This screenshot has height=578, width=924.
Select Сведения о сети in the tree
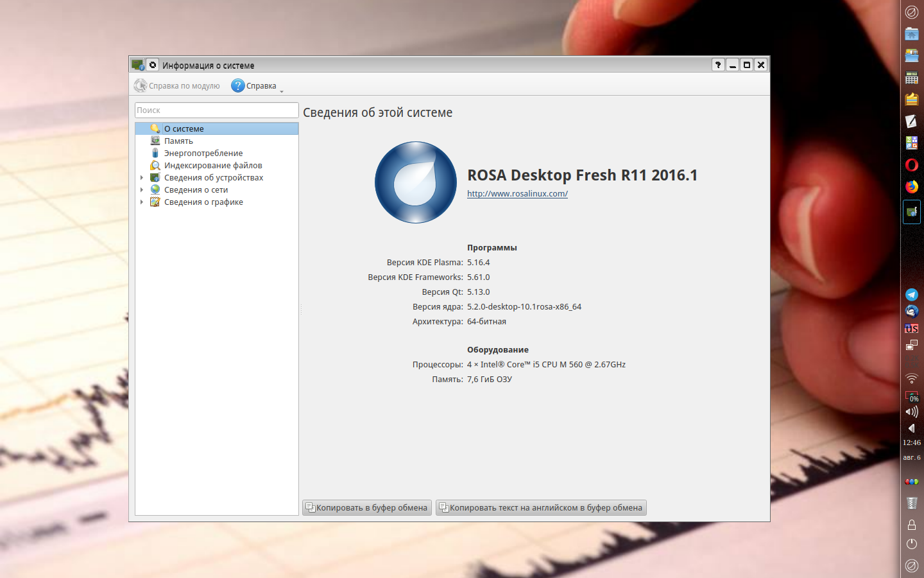pos(196,189)
